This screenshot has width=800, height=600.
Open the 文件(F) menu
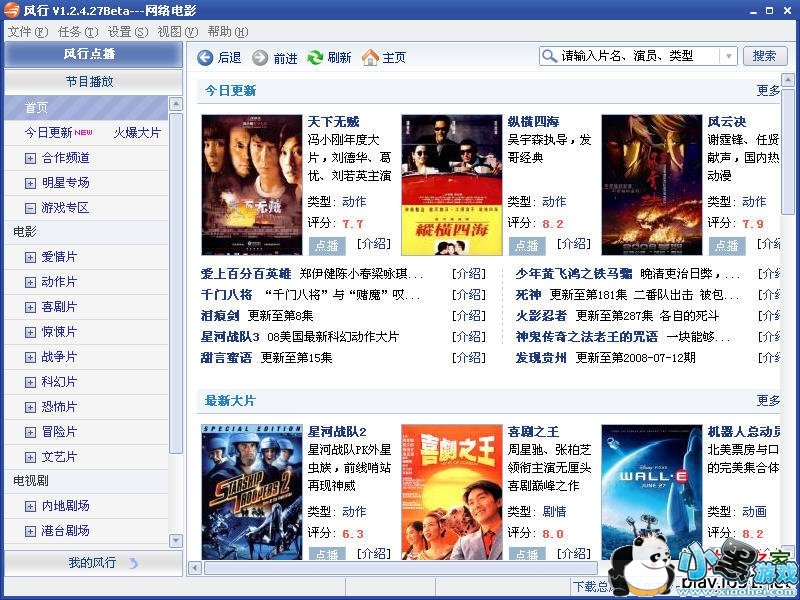click(28, 32)
